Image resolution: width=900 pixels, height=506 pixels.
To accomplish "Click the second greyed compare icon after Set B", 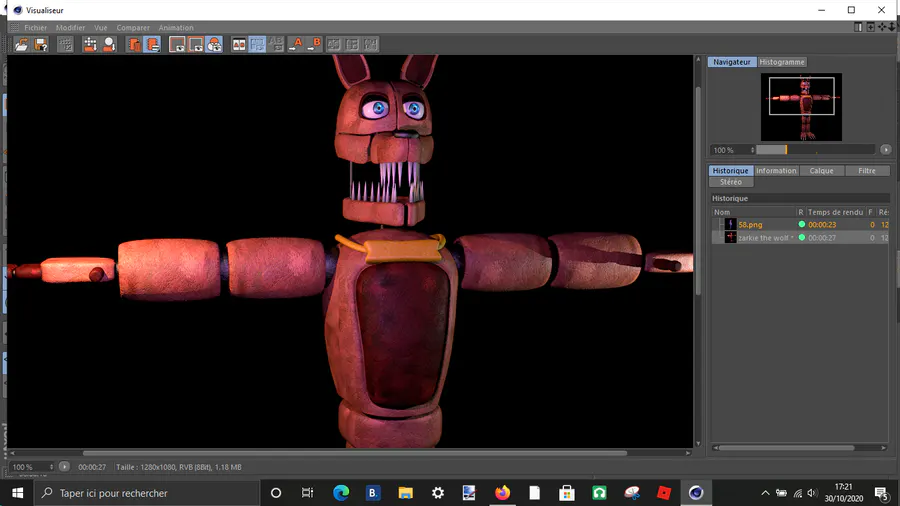I will click(352, 45).
